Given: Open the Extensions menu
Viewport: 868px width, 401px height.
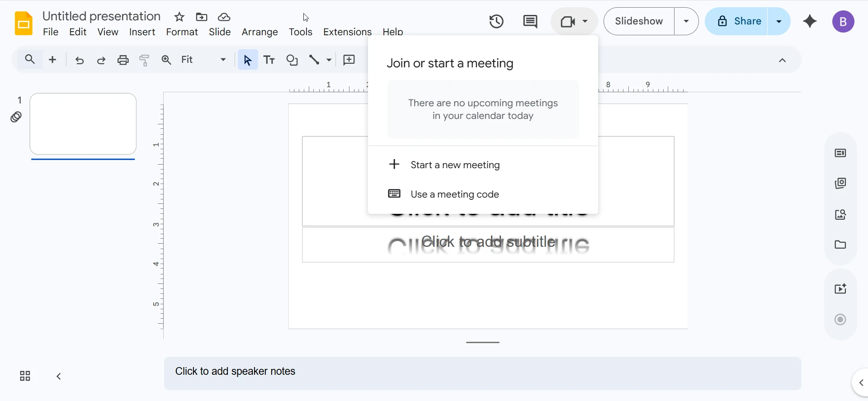Looking at the screenshot, I should tap(347, 32).
